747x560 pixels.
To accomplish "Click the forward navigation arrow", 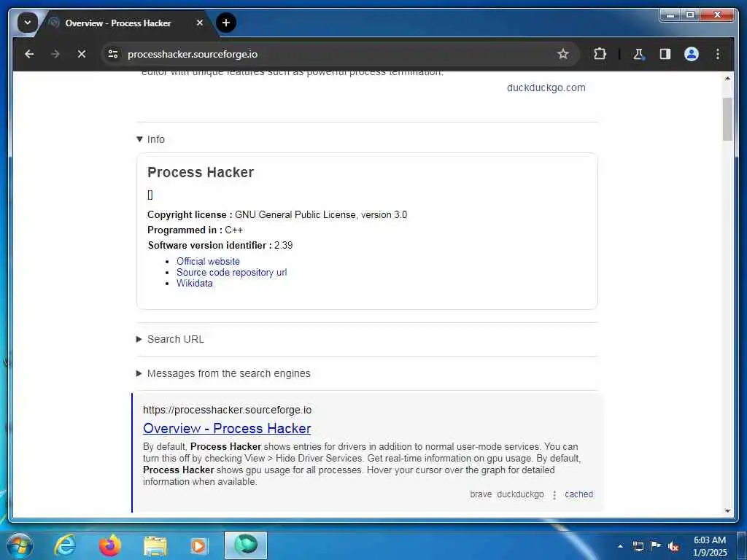I will point(55,54).
